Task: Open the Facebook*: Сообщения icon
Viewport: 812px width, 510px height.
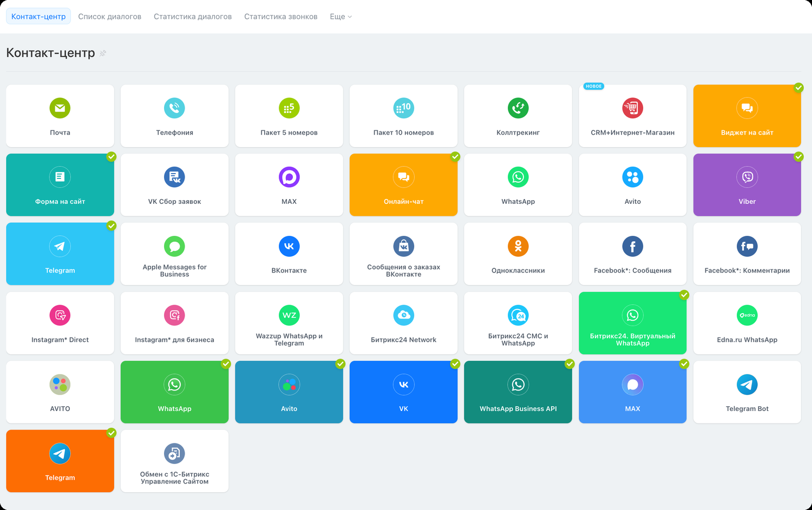Action: coord(632,246)
